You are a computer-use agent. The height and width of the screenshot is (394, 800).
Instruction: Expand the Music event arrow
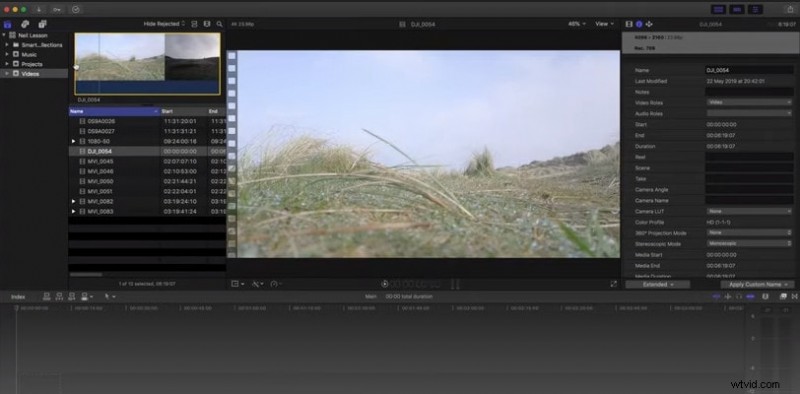[7, 55]
